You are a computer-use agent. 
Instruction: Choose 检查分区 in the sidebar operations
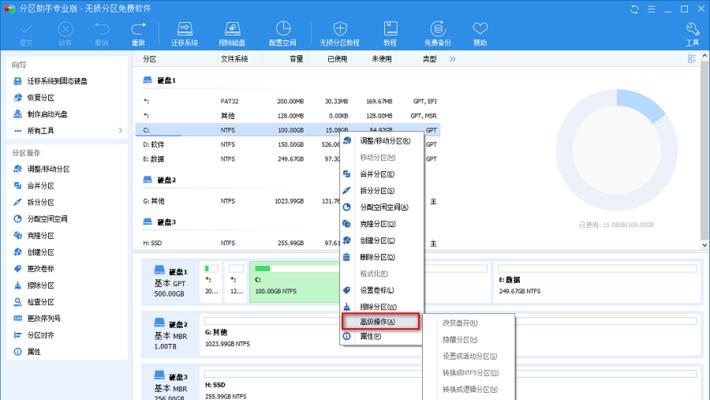[x=40, y=302]
